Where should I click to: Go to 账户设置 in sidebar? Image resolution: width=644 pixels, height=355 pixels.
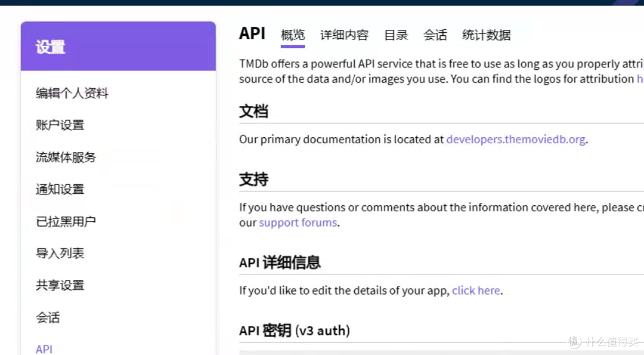point(60,125)
